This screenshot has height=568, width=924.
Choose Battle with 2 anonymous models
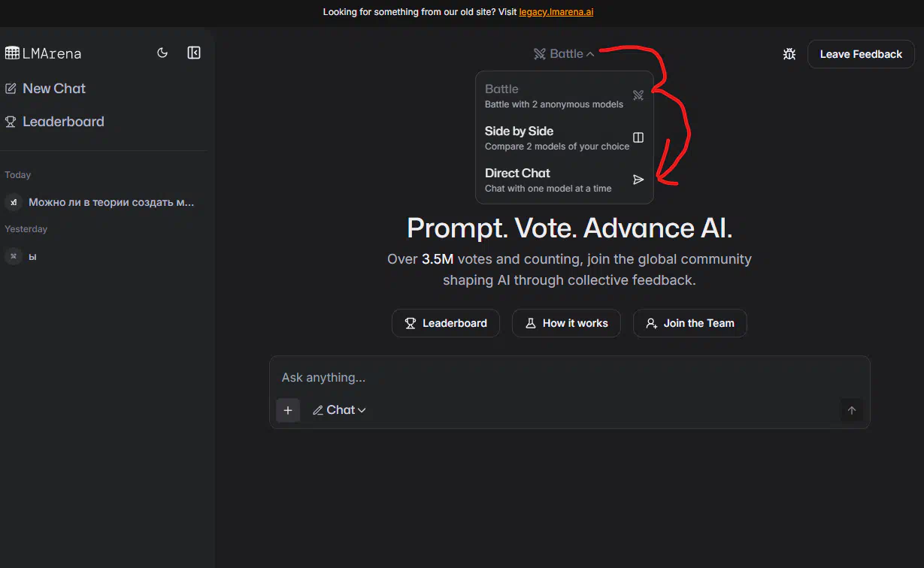click(x=565, y=95)
